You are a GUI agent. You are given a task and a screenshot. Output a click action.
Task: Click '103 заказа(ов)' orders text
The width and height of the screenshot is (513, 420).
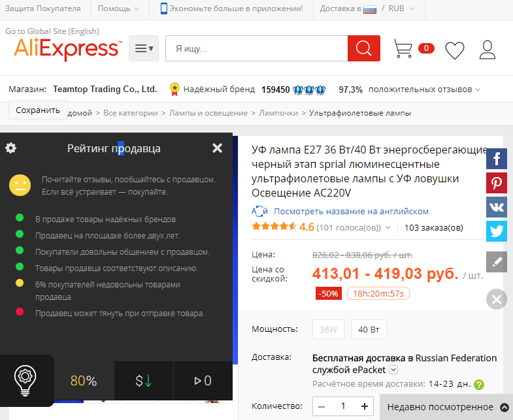(433, 228)
